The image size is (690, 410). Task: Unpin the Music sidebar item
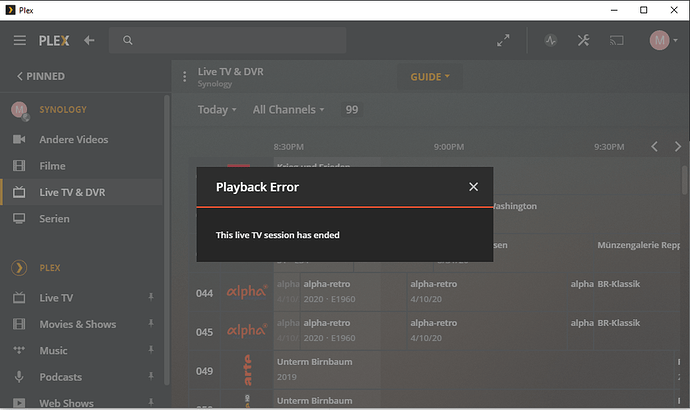(x=151, y=350)
